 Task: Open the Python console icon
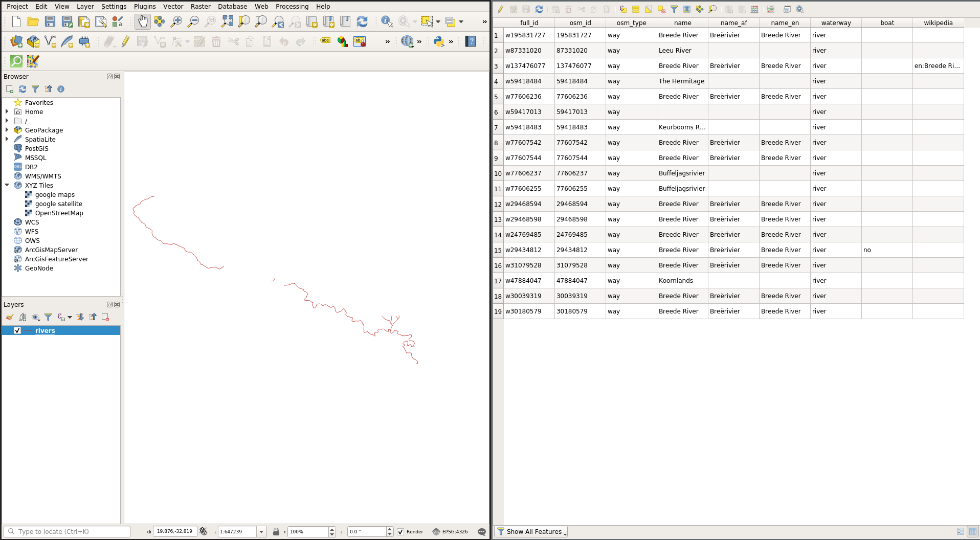pos(438,41)
